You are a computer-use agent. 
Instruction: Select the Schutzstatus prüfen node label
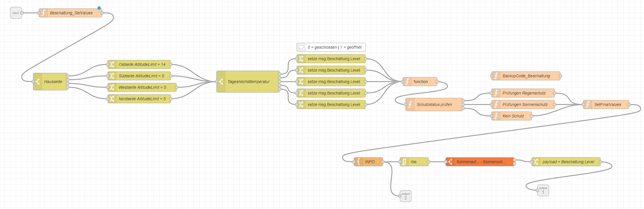point(434,104)
